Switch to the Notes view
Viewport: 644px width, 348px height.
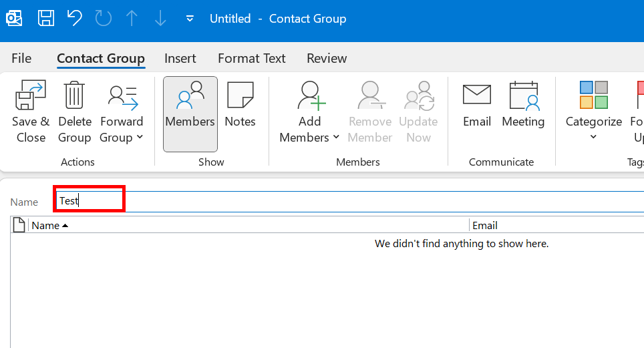(x=240, y=105)
